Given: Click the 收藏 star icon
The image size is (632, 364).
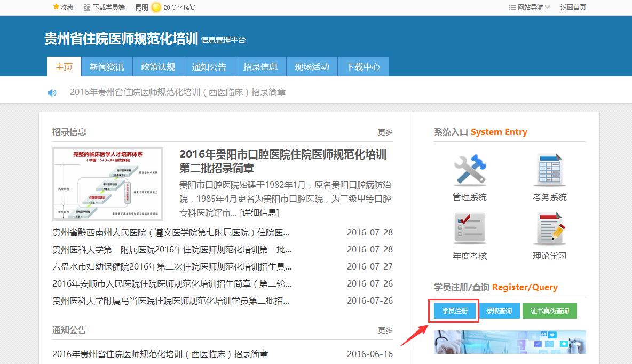Looking at the screenshot, I should point(56,7).
